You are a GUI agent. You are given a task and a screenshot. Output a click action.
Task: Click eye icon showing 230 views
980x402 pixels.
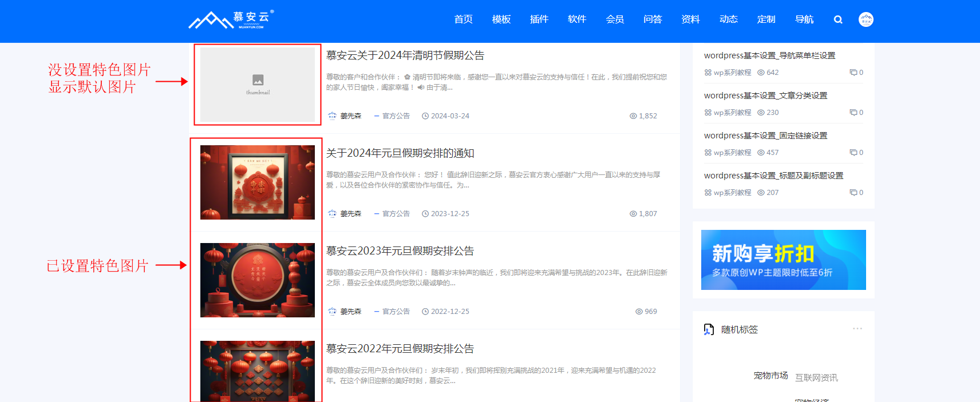click(761, 113)
